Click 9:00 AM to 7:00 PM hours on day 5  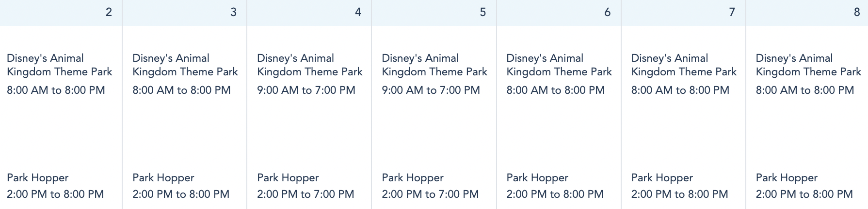click(431, 90)
